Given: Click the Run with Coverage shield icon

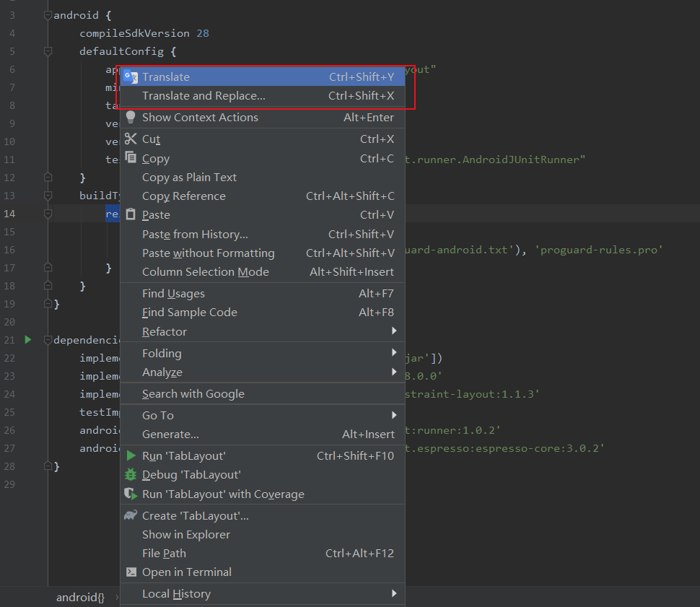Looking at the screenshot, I should coord(131,494).
